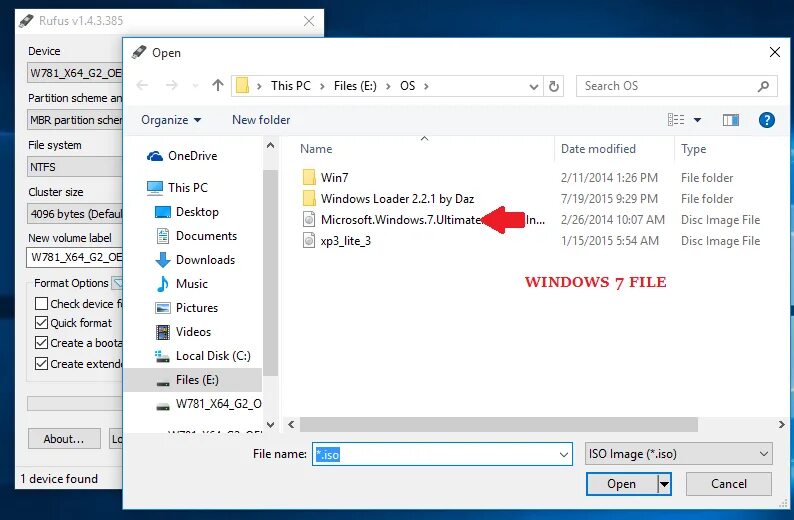Click navigation pane scroll down arrow

[x=270, y=424]
